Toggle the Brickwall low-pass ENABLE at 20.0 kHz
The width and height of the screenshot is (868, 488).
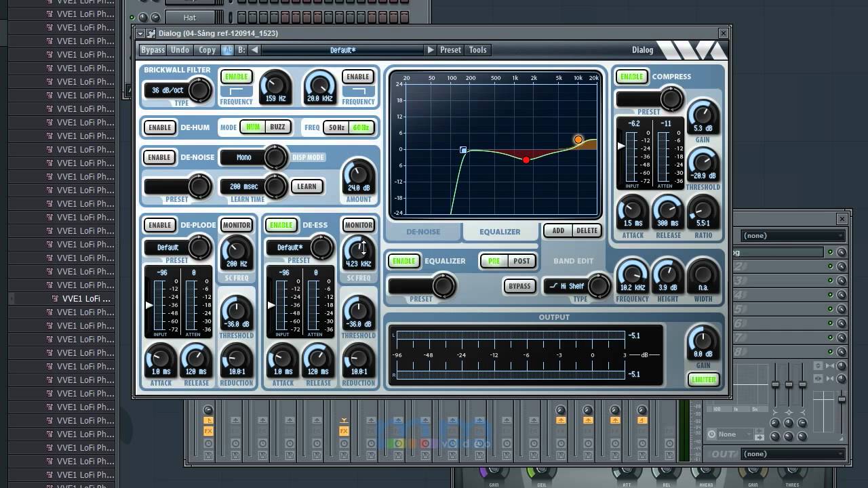point(358,77)
